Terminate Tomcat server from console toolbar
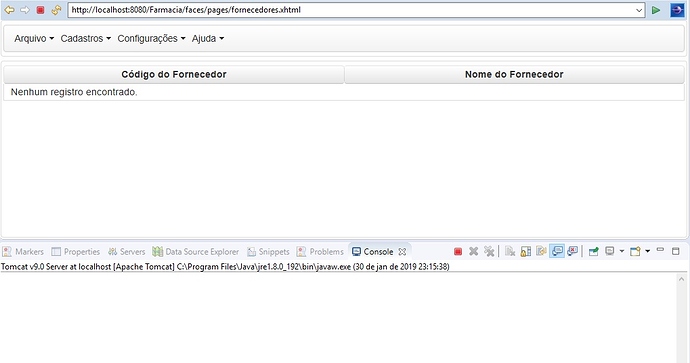The image size is (690, 363). 458,252
